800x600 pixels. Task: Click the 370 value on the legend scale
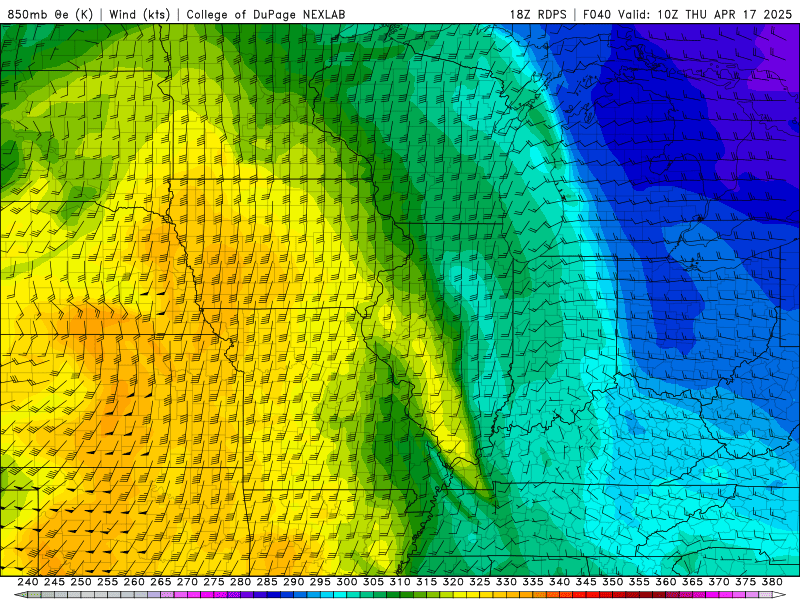[718, 582]
